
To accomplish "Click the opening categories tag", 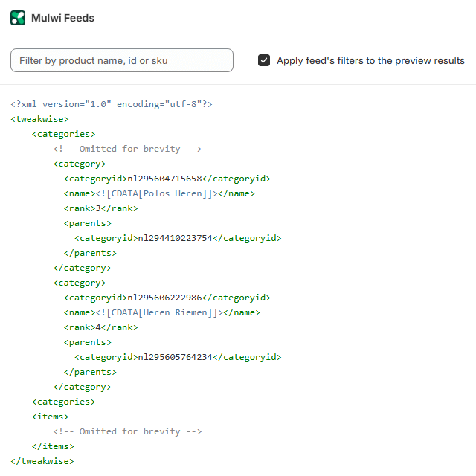I will 63,134.
